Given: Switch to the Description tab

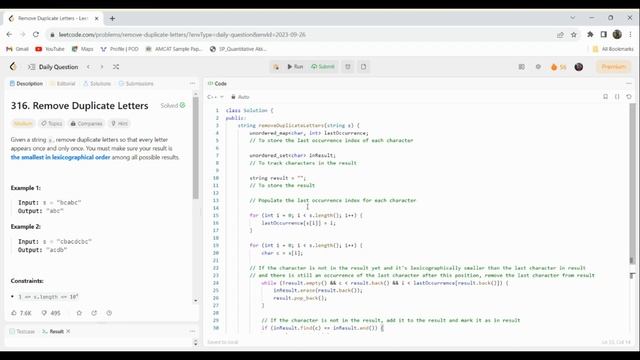Looking at the screenshot, I should 26,84.
